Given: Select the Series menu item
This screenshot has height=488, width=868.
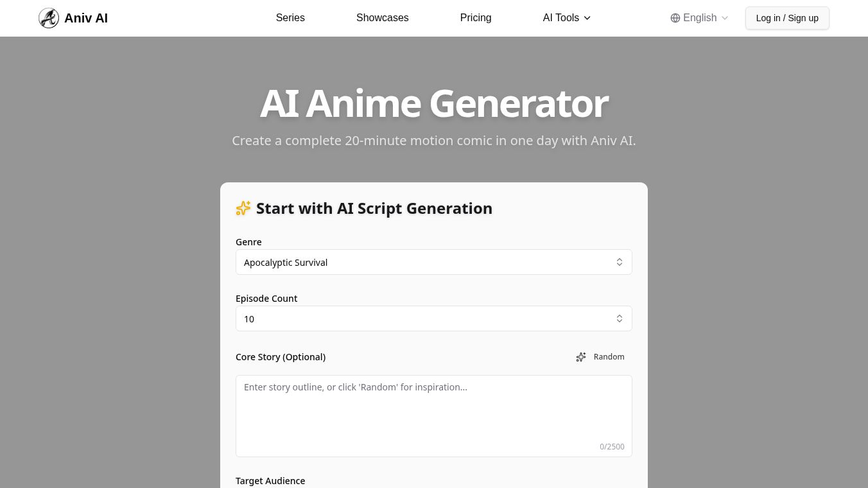Looking at the screenshot, I should pyautogui.click(x=290, y=17).
